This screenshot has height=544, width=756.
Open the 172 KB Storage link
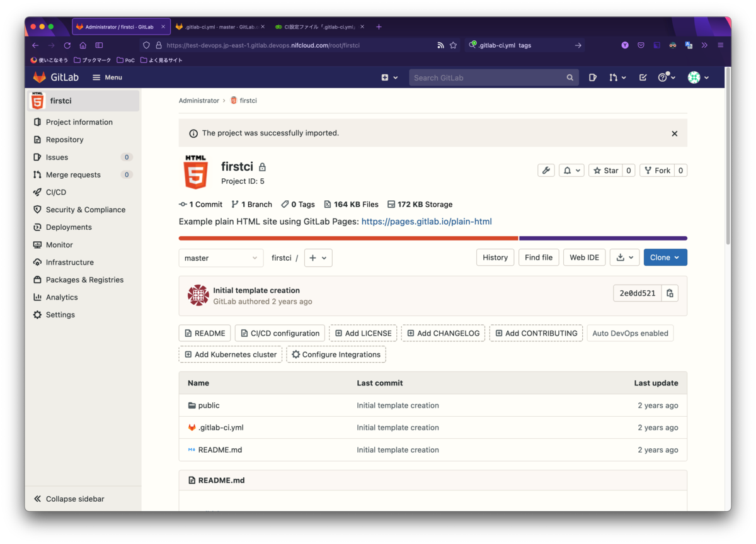[420, 205]
